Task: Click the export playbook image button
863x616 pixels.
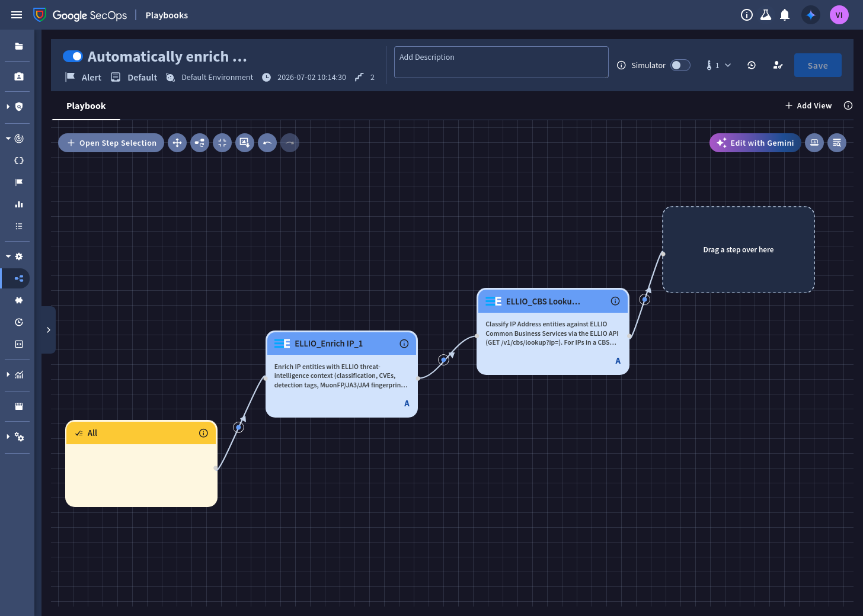Action: click(x=245, y=143)
